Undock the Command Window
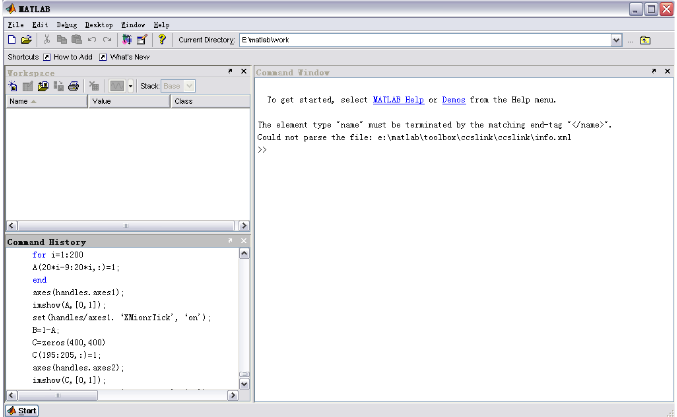 point(654,71)
